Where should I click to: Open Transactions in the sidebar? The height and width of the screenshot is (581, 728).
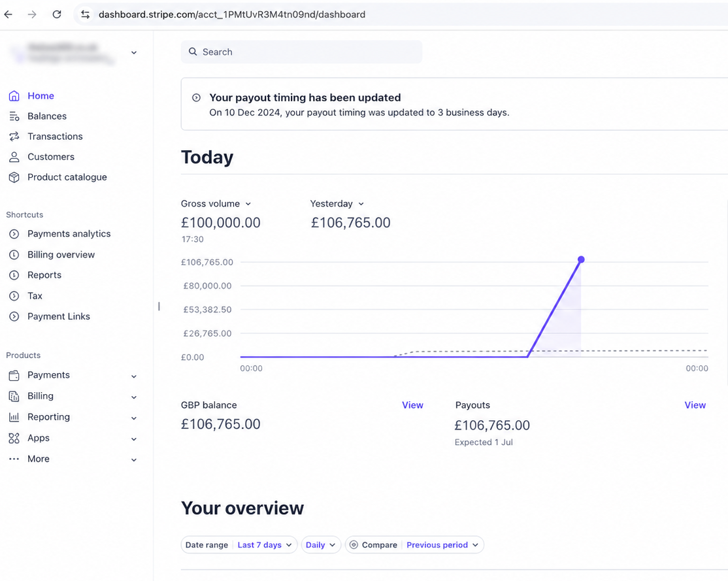click(x=55, y=137)
